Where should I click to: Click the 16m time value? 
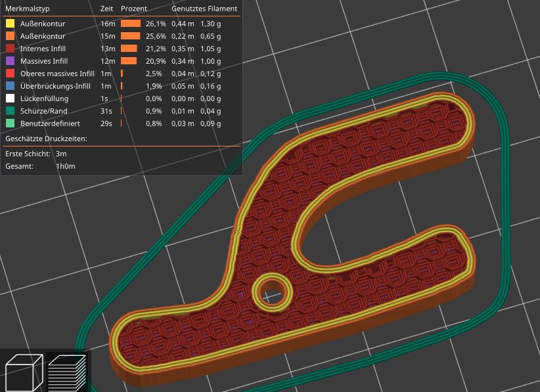tap(108, 24)
